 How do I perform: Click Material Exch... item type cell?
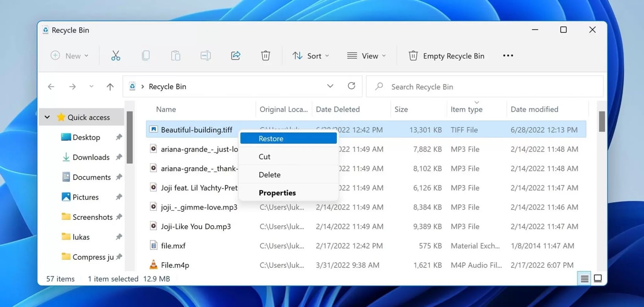[475, 246]
